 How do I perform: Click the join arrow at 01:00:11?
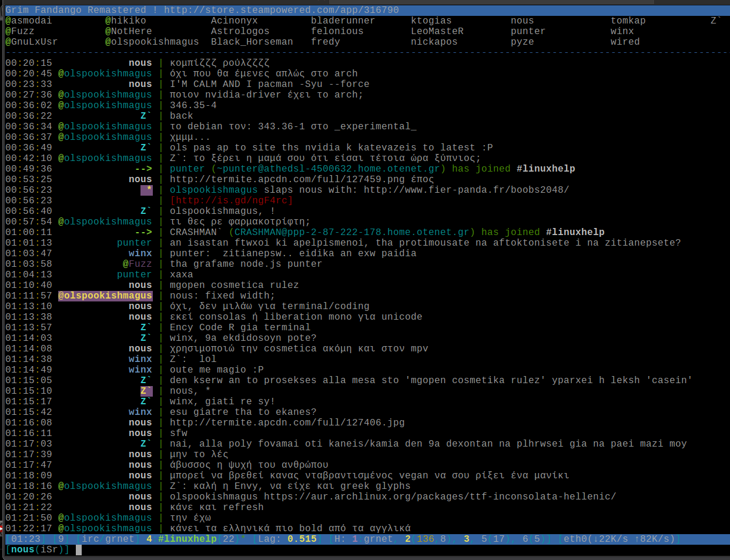143,232
